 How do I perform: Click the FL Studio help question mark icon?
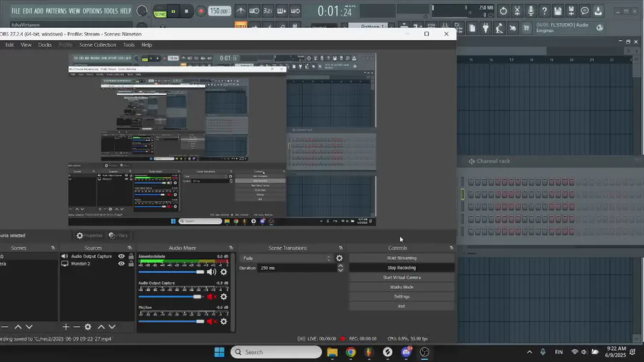coord(545,11)
